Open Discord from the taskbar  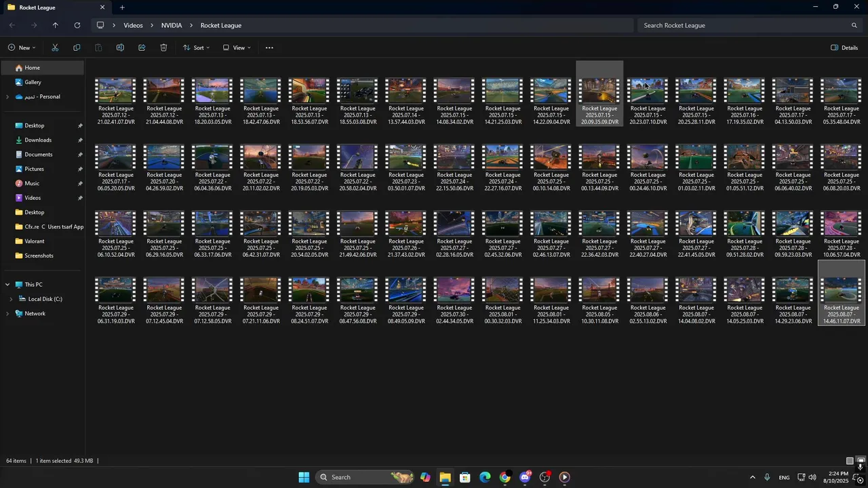pyautogui.click(x=525, y=477)
